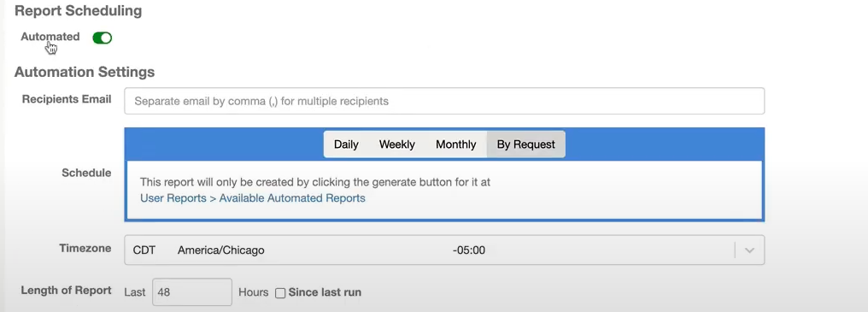This screenshot has width=868, height=312.
Task: Click the Length of Report hours field
Action: coord(192,292)
